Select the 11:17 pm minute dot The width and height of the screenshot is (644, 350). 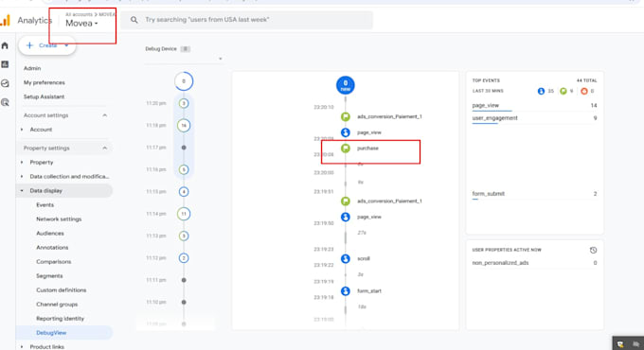click(184, 148)
